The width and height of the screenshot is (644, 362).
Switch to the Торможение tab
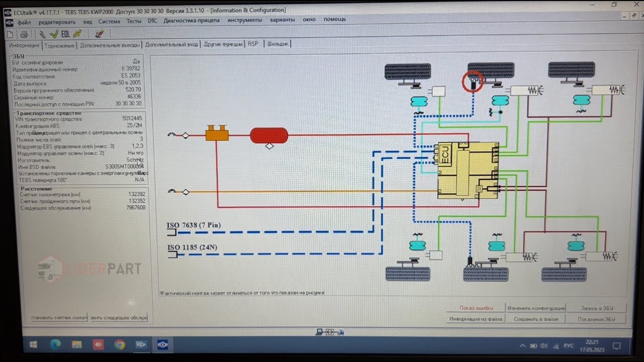pos(59,46)
